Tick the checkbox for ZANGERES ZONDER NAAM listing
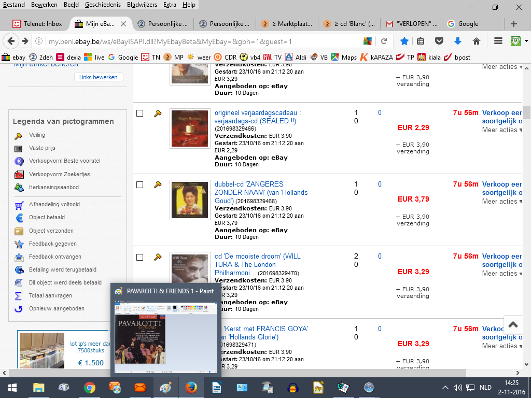The width and height of the screenshot is (532, 398). 140,185
